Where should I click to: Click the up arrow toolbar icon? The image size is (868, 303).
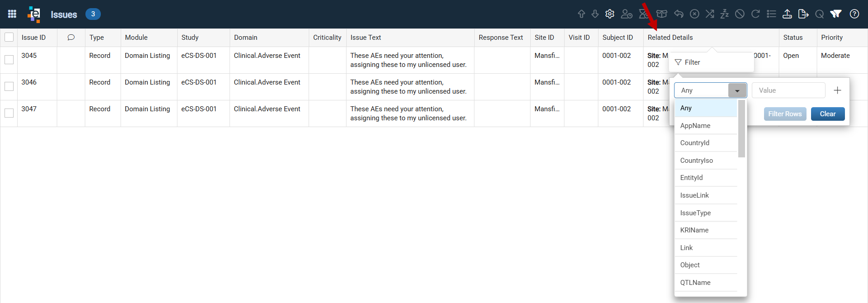581,14
